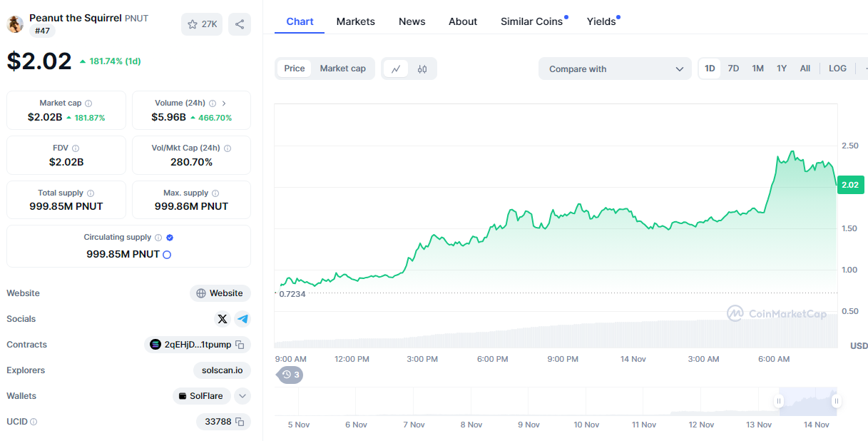Switch to the About tab
This screenshot has height=441, width=868.
tap(463, 21)
